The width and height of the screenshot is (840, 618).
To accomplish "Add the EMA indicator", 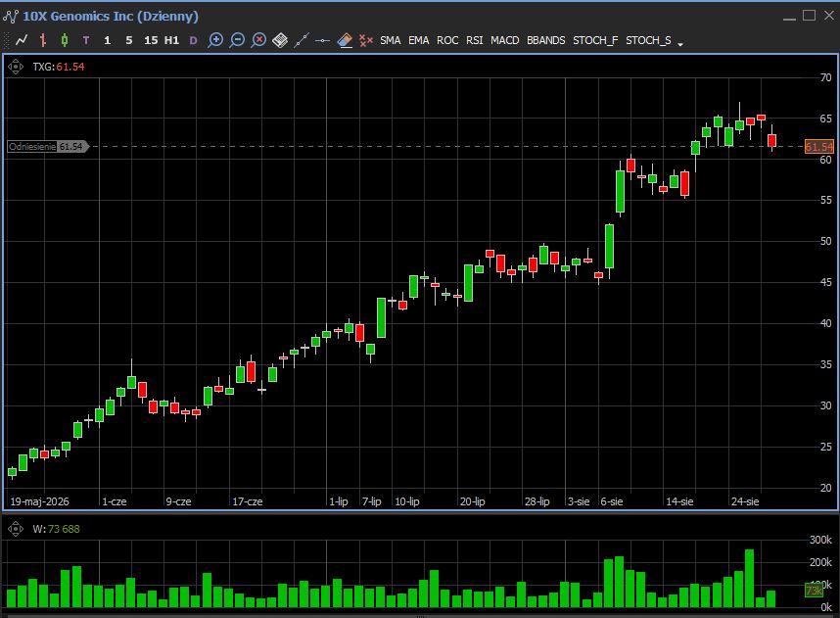I will (418, 40).
